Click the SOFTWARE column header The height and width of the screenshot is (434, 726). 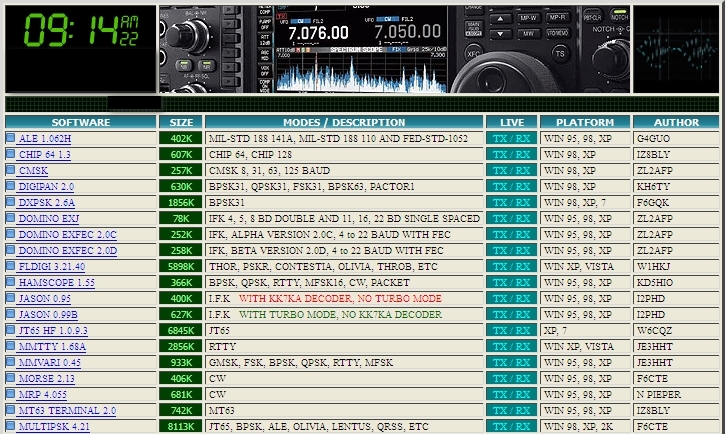pyautogui.click(x=81, y=122)
